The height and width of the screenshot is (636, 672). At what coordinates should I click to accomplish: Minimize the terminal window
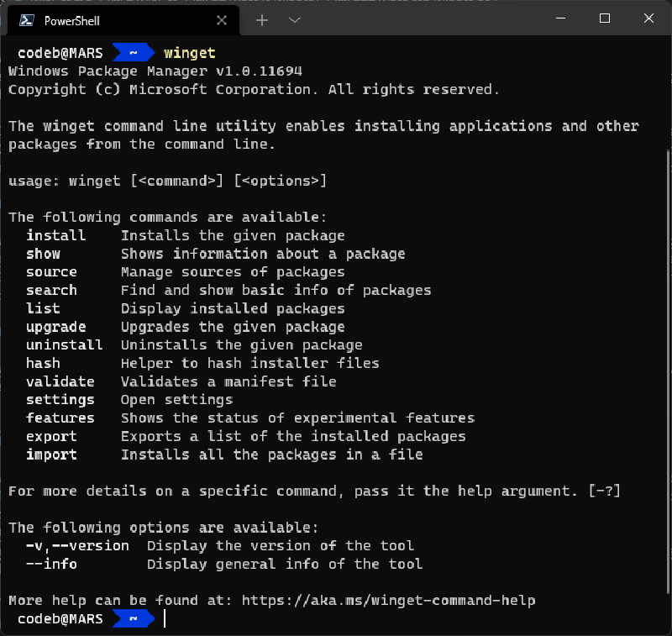tap(559, 18)
